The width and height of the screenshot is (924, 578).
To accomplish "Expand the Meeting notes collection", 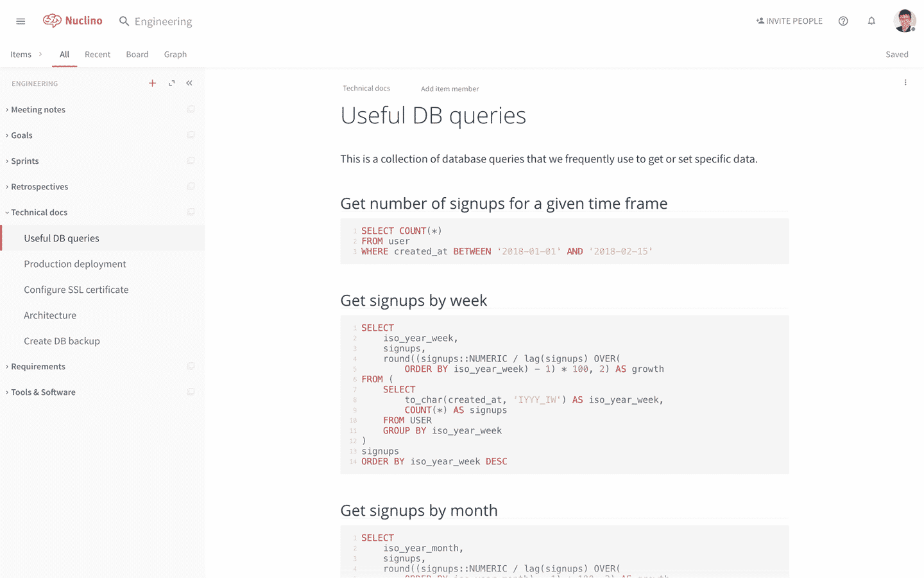I will pyautogui.click(x=7, y=110).
